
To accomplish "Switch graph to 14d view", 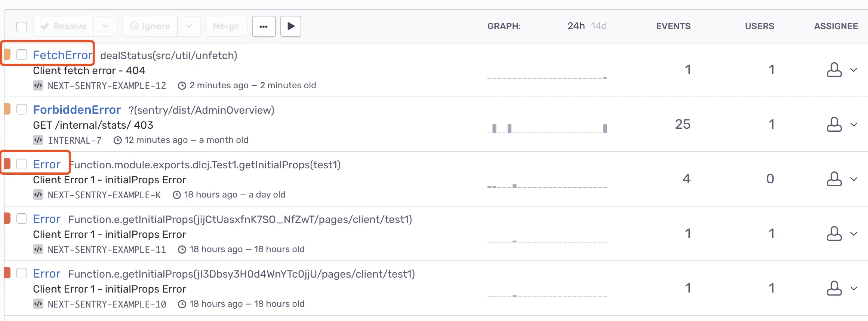I will click(598, 26).
